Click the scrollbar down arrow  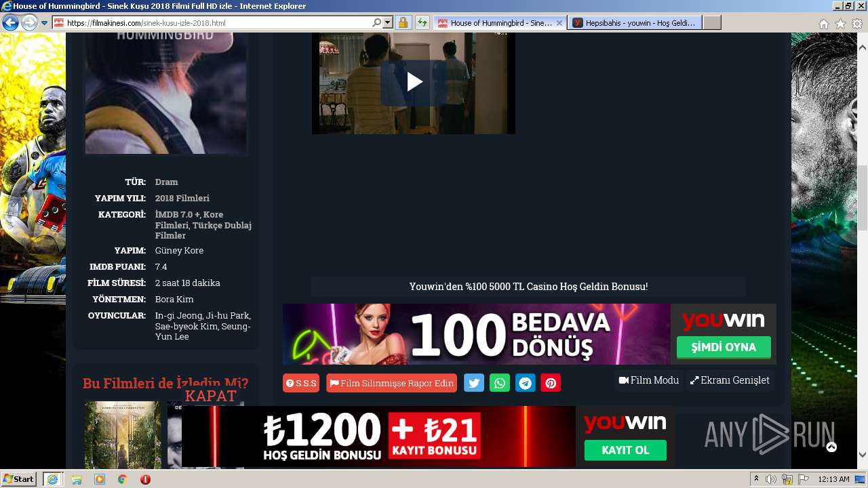863,455
